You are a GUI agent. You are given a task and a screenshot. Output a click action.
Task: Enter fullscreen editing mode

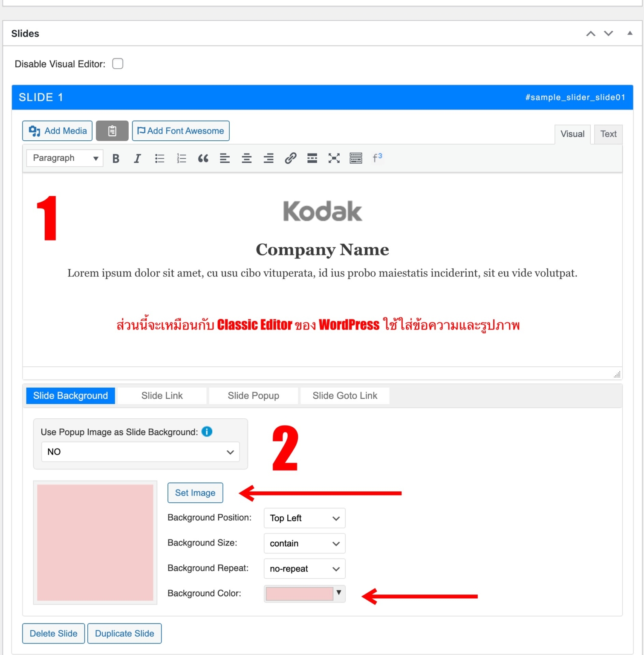(334, 159)
